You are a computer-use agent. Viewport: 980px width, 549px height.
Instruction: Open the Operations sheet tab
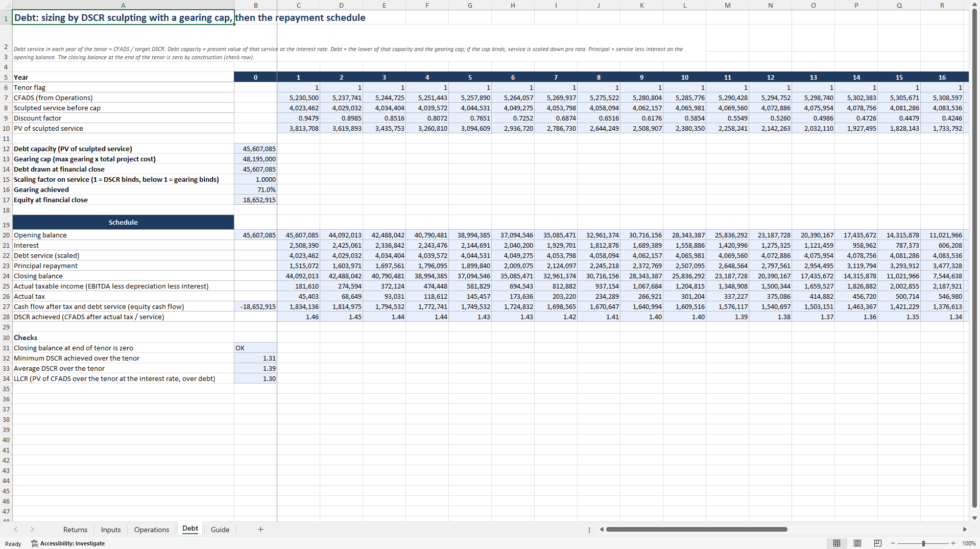click(x=152, y=530)
